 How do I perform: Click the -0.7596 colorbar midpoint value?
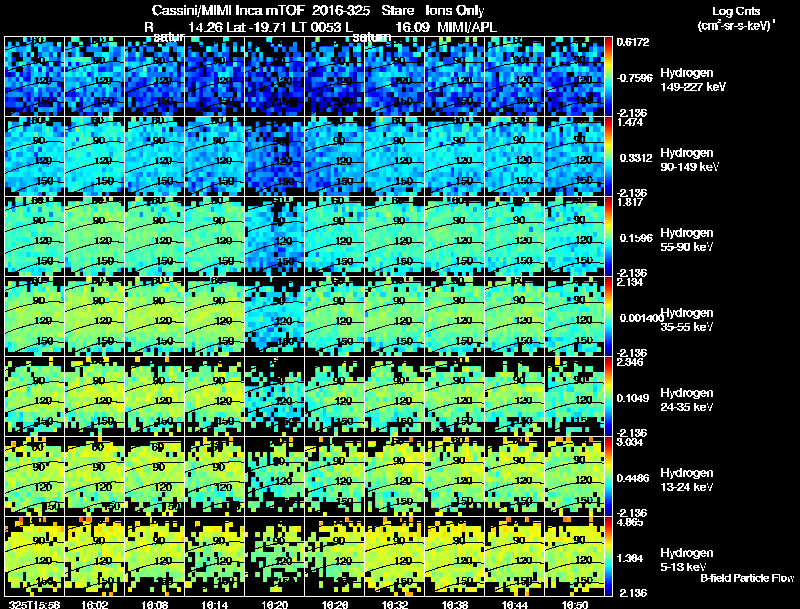pyautogui.click(x=634, y=78)
